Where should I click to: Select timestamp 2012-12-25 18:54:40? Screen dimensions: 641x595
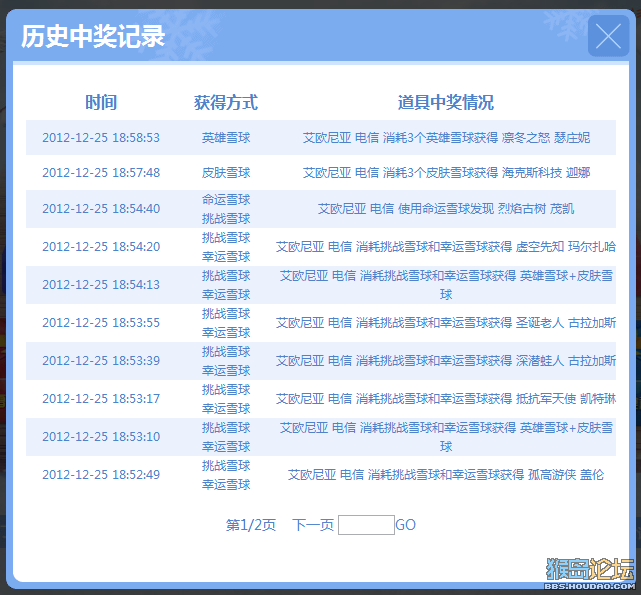(101, 209)
